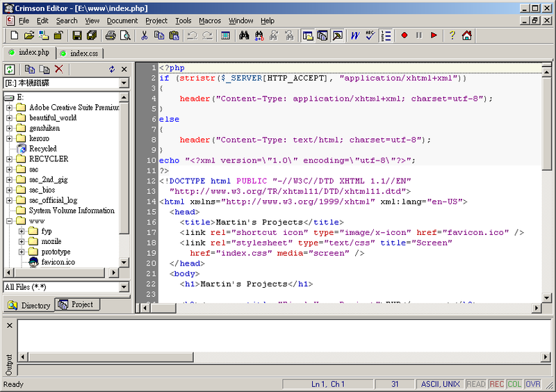Click the output panel horizontal scrollbar thumb
Viewport: 556px width, 392px height.
(x=111, y=357)
